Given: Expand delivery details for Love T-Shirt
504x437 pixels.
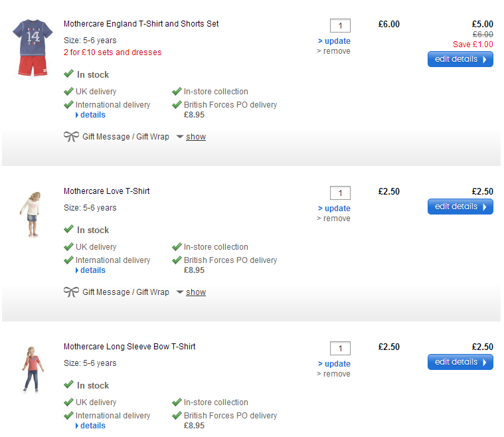Looking at the screenshot, I should pos(92,270).
